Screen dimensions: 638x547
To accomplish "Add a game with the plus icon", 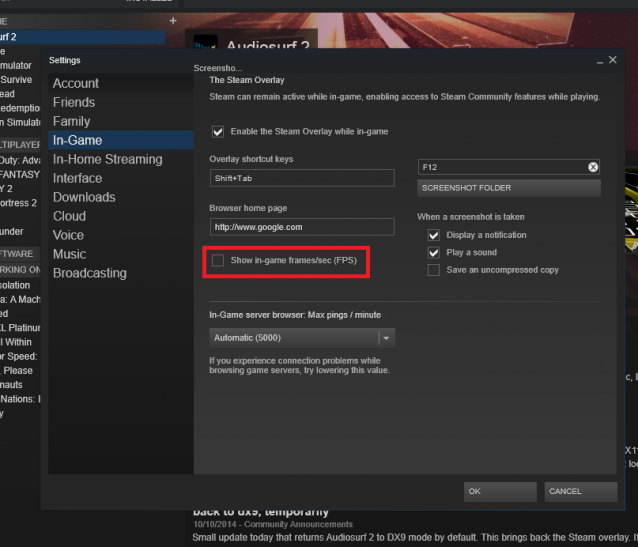I will coord(173,20).
